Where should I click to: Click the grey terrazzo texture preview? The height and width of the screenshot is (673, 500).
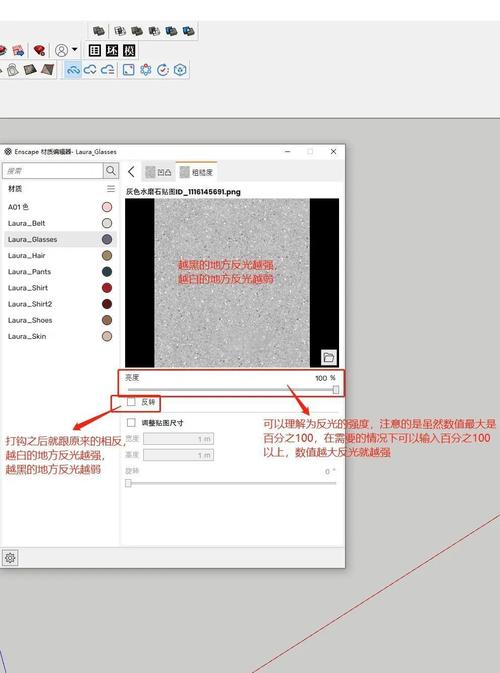pos(232,283)
